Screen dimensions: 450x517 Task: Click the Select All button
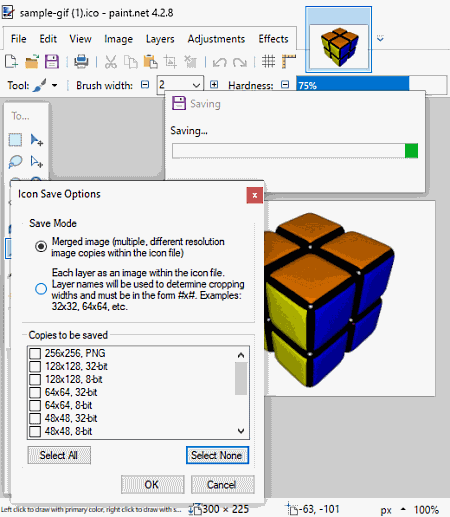coord(59,455)
